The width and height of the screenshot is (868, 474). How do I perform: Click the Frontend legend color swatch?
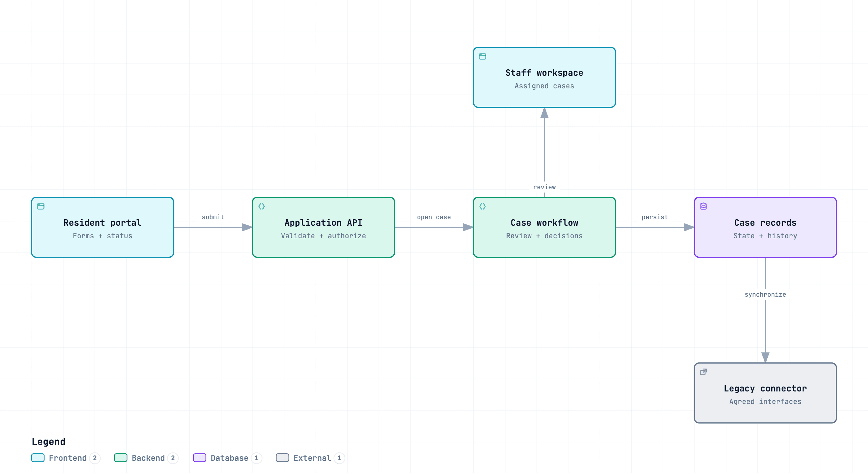[x=38, y=458]
